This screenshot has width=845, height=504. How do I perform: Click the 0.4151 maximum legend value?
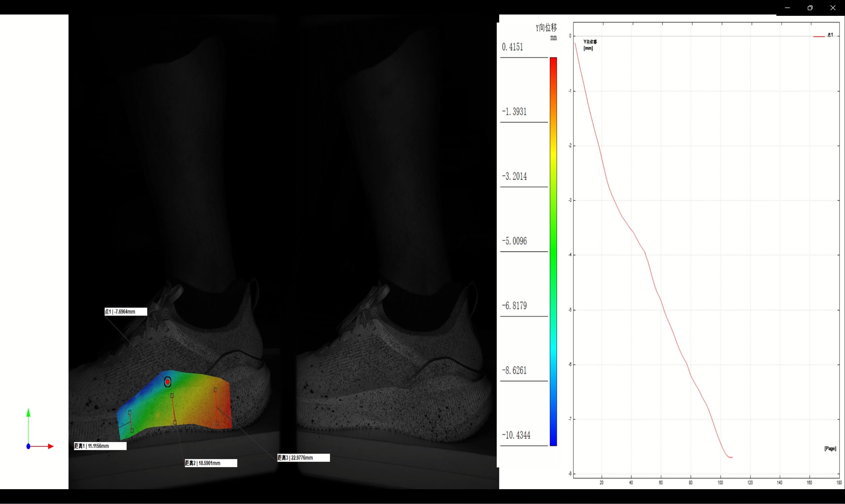point(512,47)
